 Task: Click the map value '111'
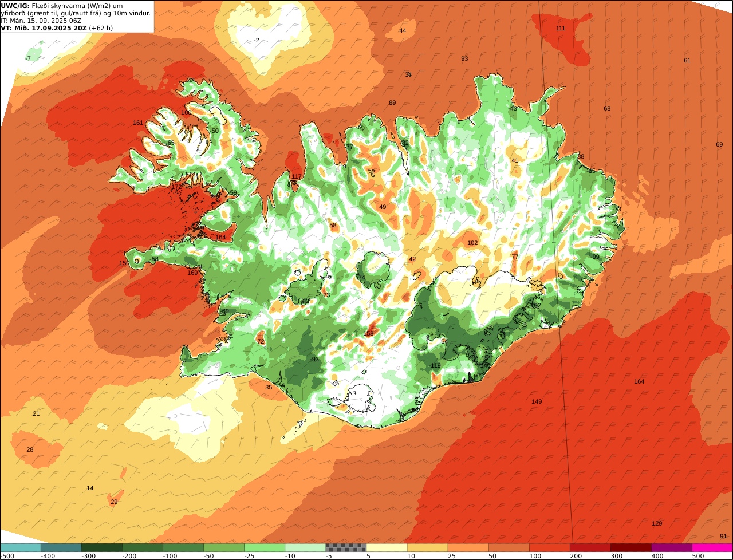pyautogui.click(x=561, y=29)
